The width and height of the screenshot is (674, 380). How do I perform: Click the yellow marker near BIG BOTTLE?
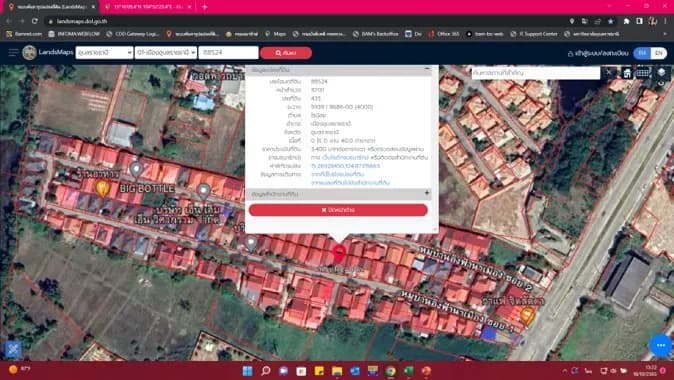(x=102, y=188)
